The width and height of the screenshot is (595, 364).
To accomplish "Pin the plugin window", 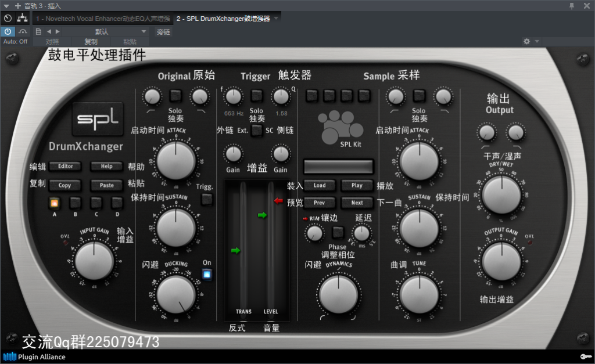I will click(572, 6).
